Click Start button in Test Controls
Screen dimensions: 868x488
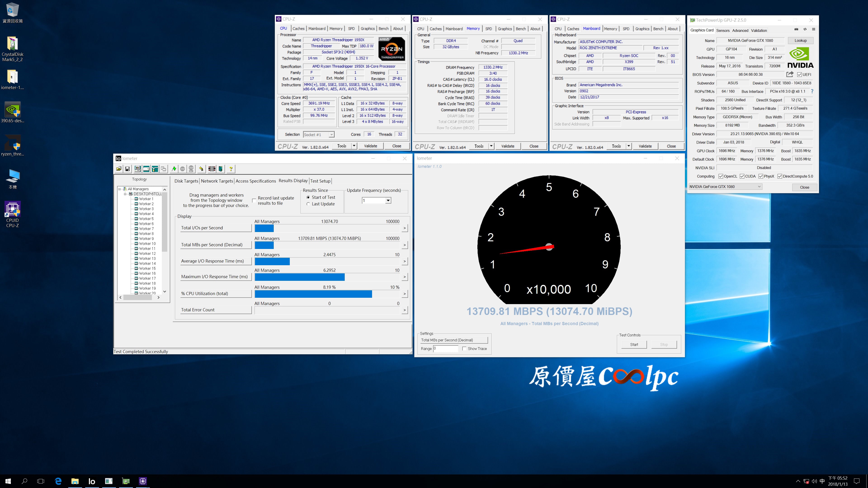tap(634, 345)
